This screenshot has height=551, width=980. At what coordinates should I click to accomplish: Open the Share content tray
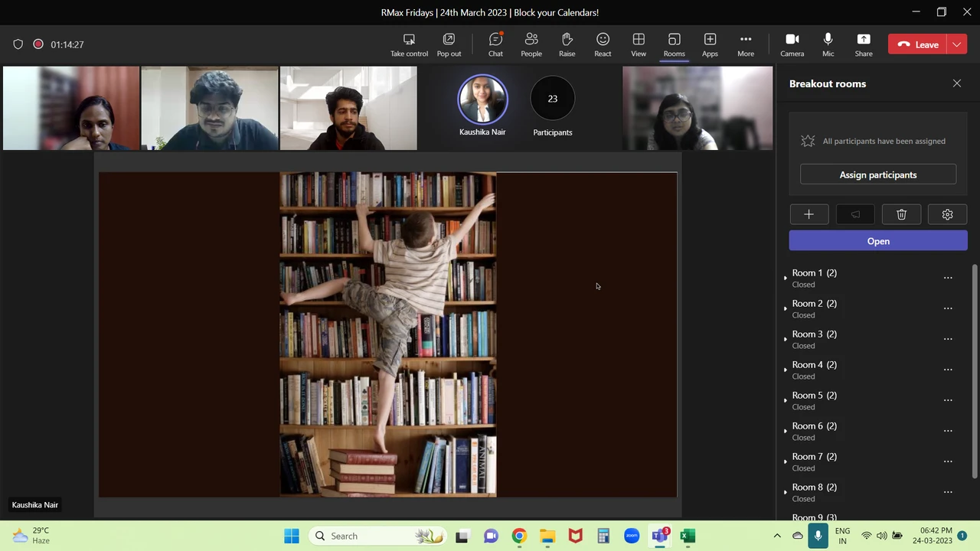pyautogui.click(x=863, y=44)
